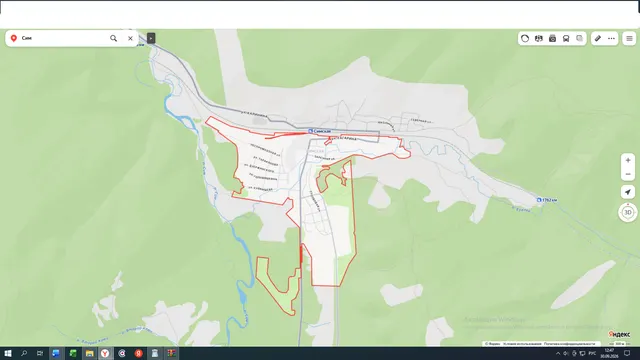Toggle public transport bus layer

point(566,38)
